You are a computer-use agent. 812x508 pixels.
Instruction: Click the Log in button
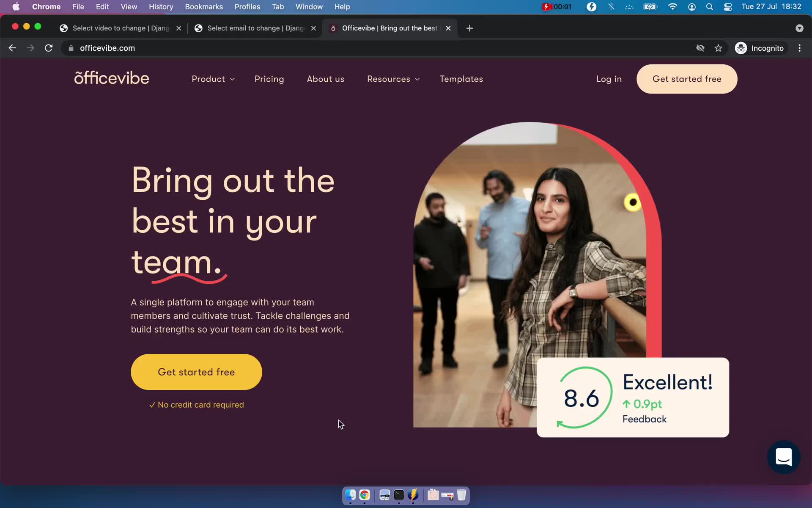coord(609,78)
